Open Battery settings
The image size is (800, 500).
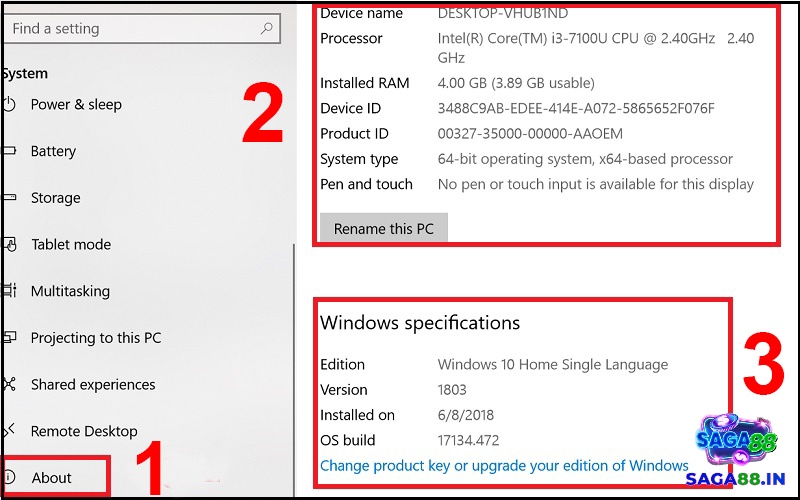pos(53,151)
